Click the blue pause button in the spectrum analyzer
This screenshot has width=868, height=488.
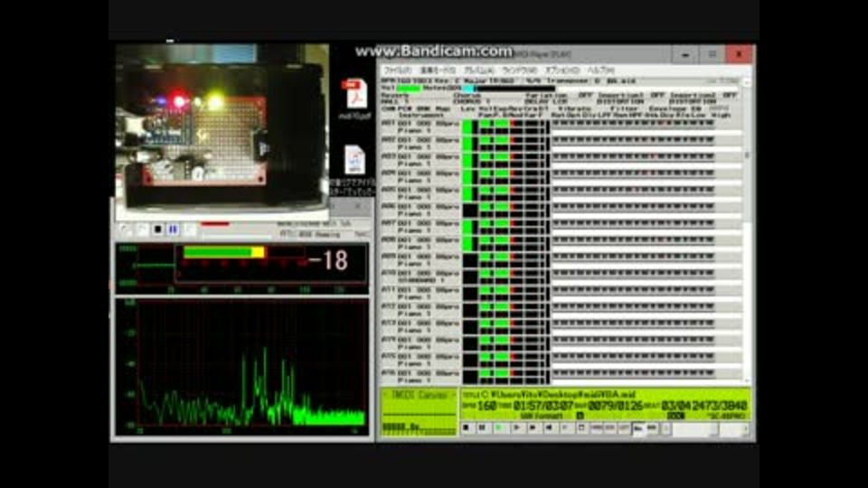174,229
